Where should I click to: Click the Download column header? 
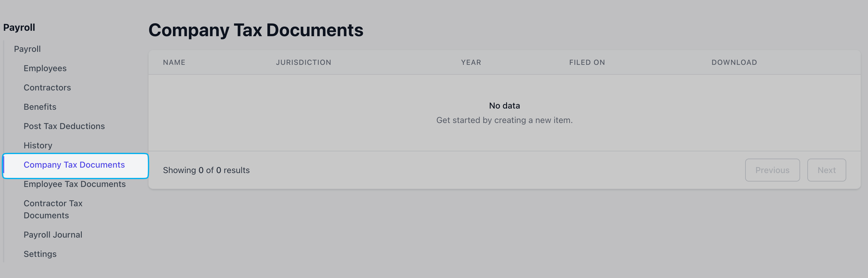(734, 63)
